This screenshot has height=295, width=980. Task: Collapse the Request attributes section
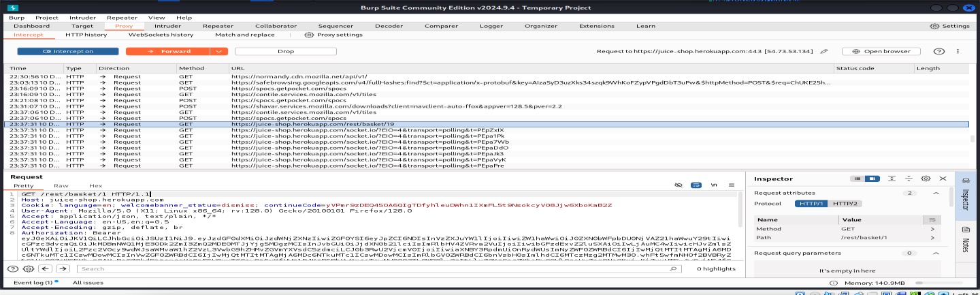click(x=936, y=193)
